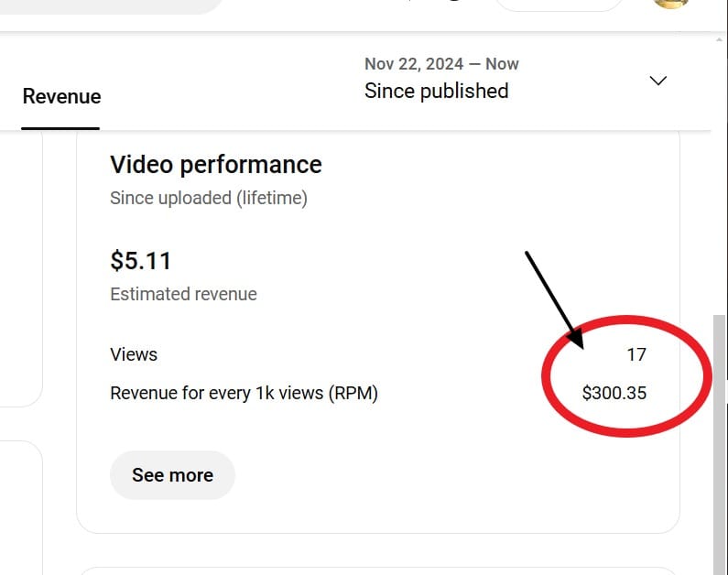Click the 'Since uploaded (lifetime)' subtitle
728x575 pixels.
coord(209,198)
